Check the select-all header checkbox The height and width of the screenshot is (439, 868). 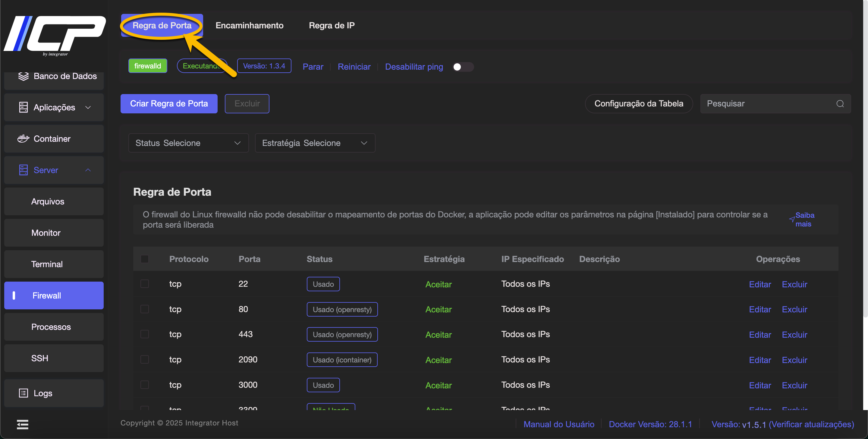coord(145,259)
